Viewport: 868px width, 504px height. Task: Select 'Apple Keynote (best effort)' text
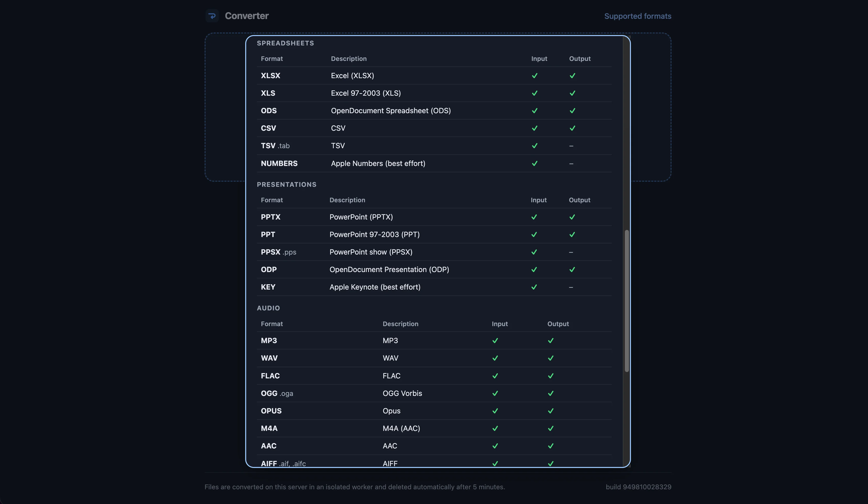[x=375, y=287]
